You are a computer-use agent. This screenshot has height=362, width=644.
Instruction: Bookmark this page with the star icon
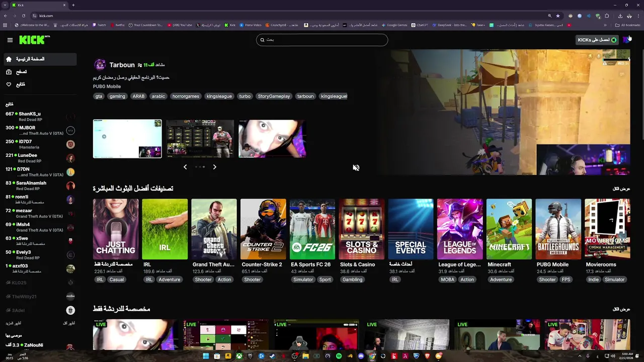[x=557, y=16]
